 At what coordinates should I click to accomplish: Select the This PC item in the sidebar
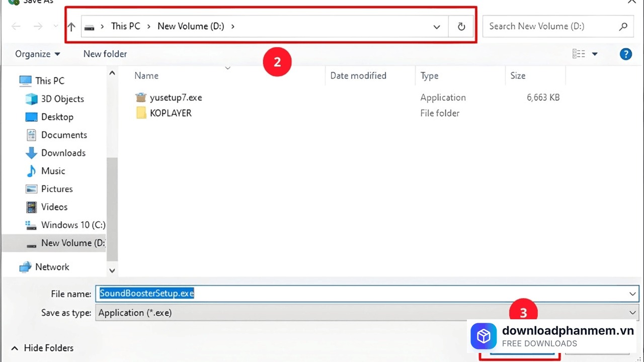pyautogui.click(x=49, y=80)
